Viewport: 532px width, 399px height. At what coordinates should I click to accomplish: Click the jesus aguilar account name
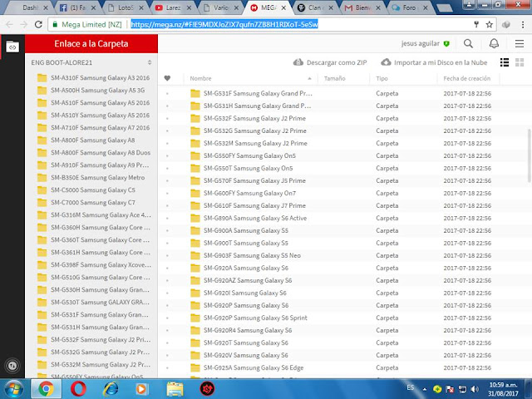tap(421, 43)
